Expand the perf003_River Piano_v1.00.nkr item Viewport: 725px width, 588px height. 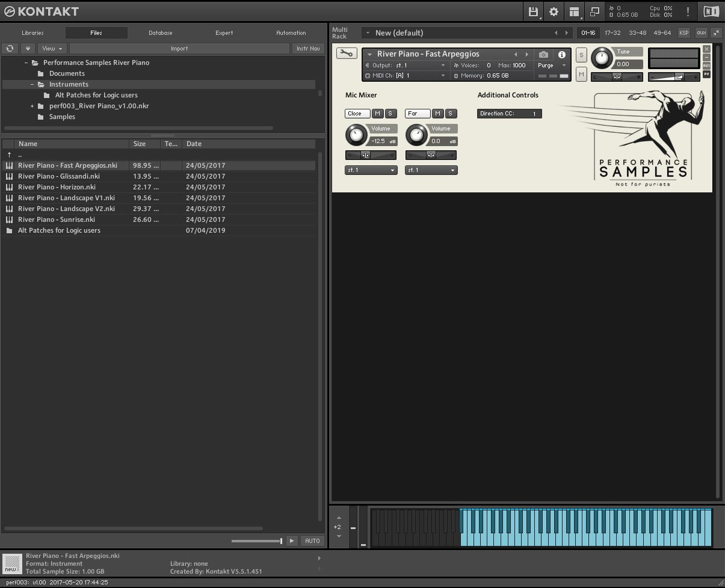click(32, 106)
